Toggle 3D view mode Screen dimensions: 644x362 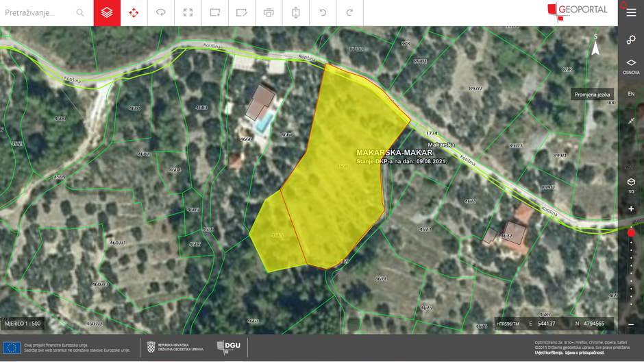[631, 185]
